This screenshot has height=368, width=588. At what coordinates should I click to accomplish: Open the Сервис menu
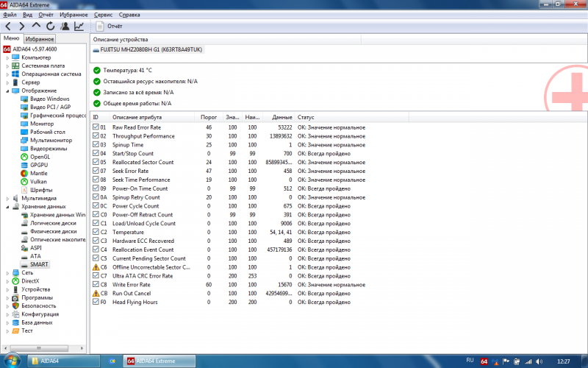[x=104, y=15]
